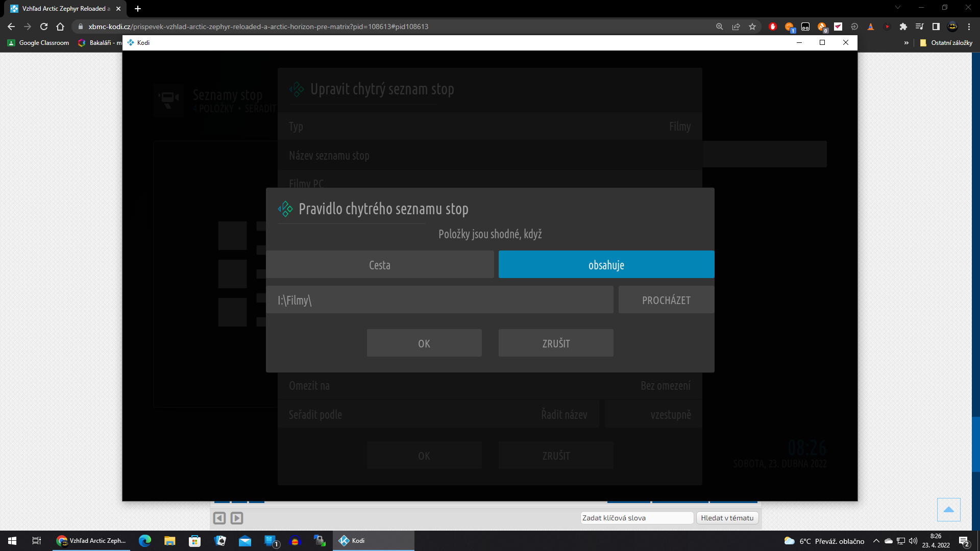Show hidden system tray icons

click(x=876, y=541)
